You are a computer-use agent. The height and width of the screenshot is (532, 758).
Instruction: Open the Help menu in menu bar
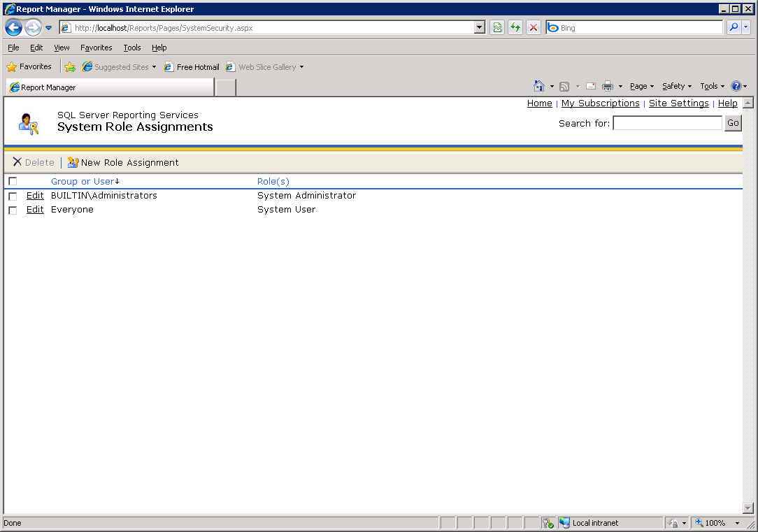pos(159,48)
